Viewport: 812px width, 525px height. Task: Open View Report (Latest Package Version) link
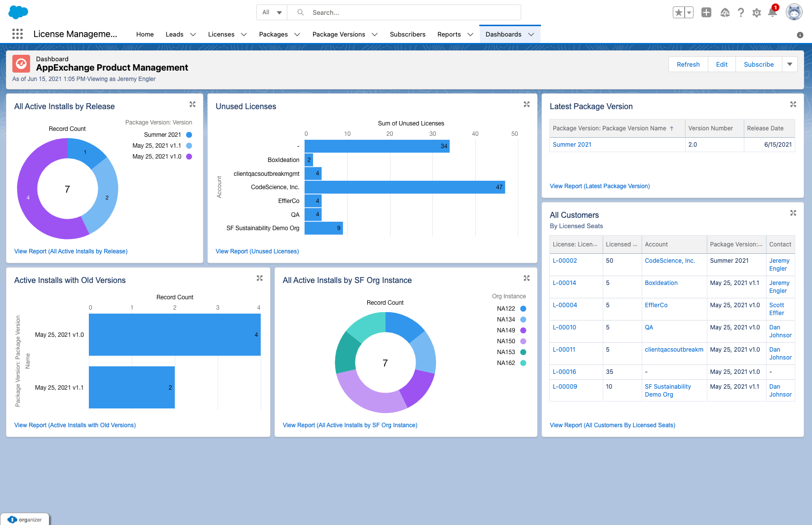(x=600, y=186)
